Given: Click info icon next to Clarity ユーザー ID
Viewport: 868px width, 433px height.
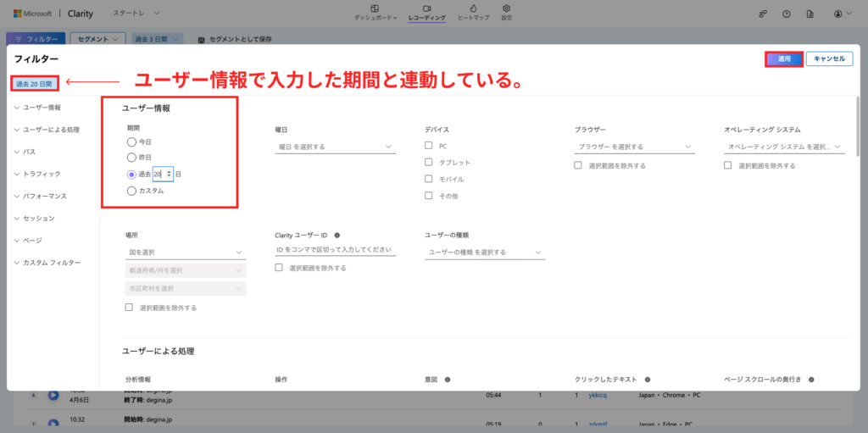Looking at the screenshot, I should point(337,236).
